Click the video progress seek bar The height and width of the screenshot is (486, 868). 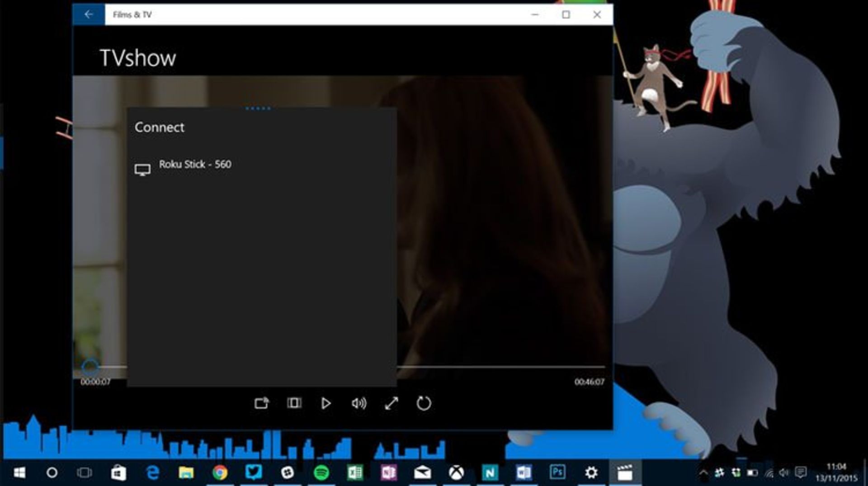(497, 367)
